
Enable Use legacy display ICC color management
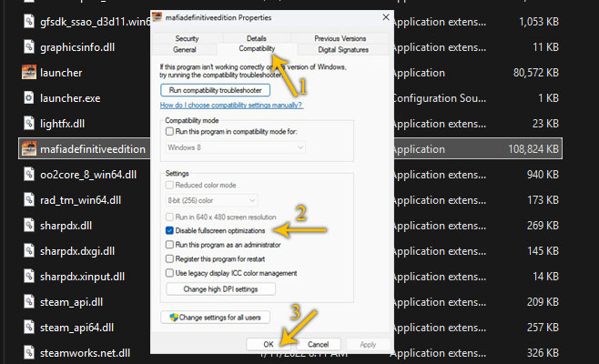click(x=169, y=273)
